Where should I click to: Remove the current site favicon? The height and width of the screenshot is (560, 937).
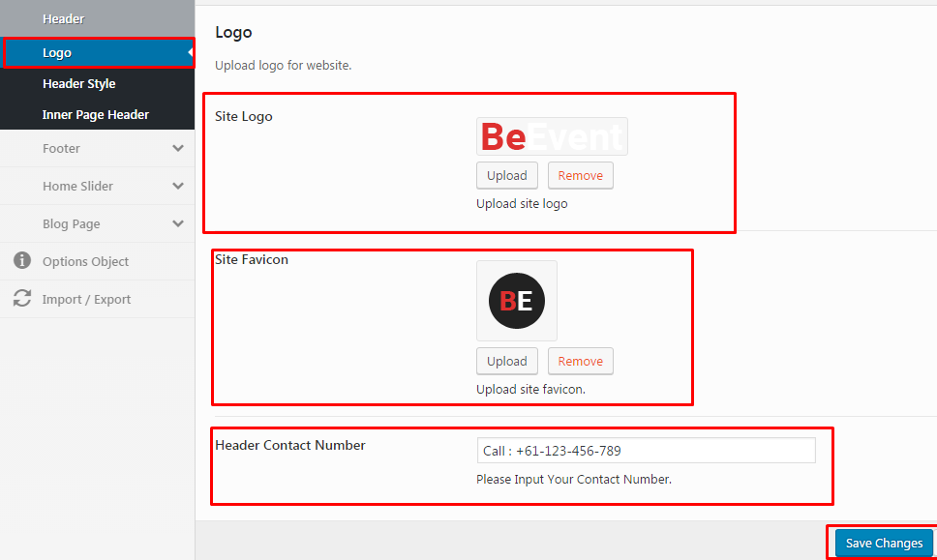(580, 361)
